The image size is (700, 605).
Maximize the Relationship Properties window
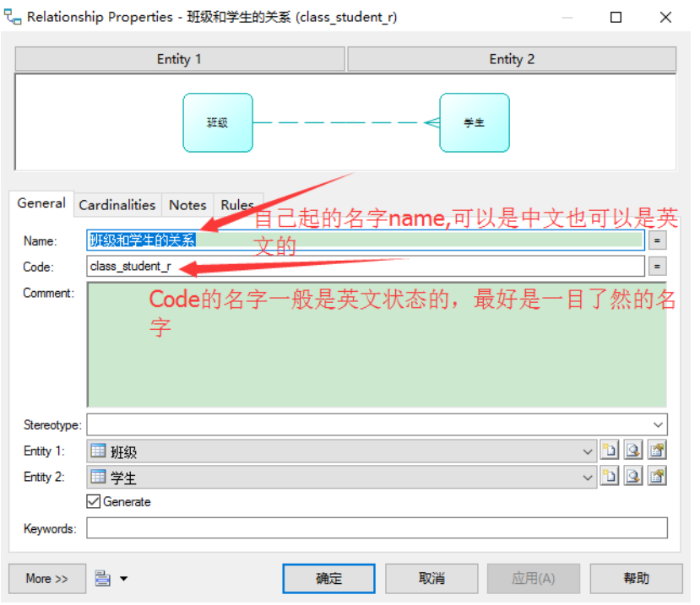point(616,18)
